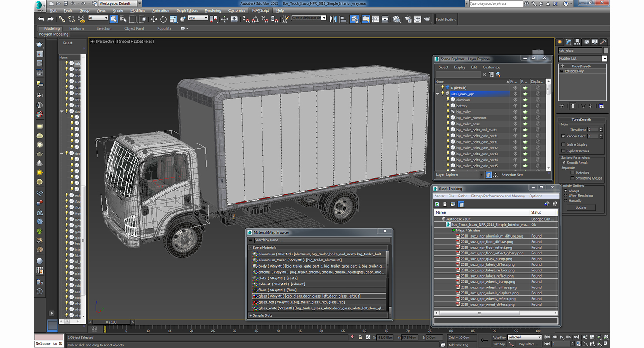
Task: Switch to the Object Paint ribbon tab
Action: pyautogui.click(x=134, y=28)
